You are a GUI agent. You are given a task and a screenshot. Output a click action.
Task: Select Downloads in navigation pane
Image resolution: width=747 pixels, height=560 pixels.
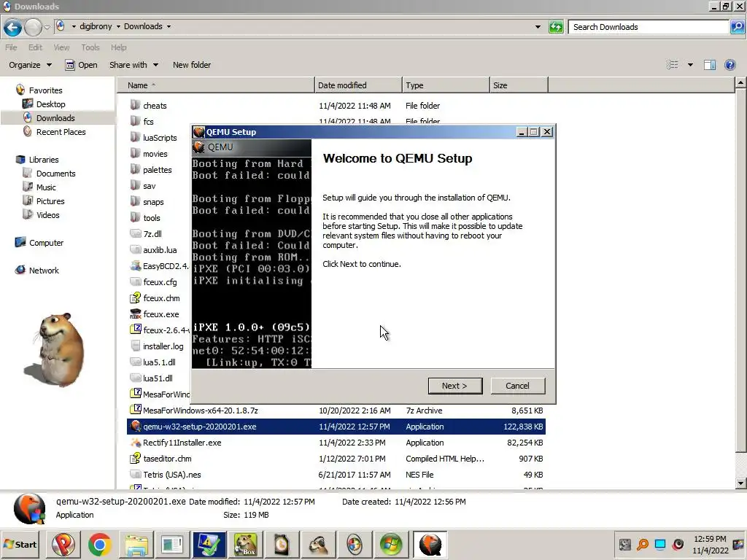pos(55,117)
